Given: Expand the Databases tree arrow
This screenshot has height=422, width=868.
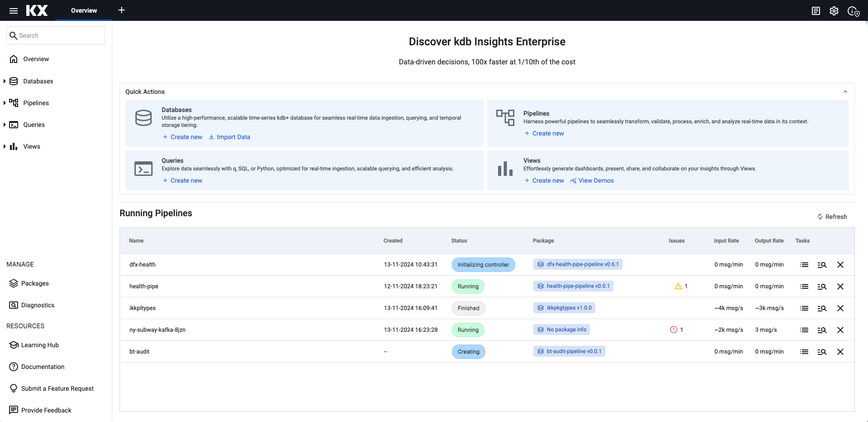Looking at the screenshot, I should 5,81.
